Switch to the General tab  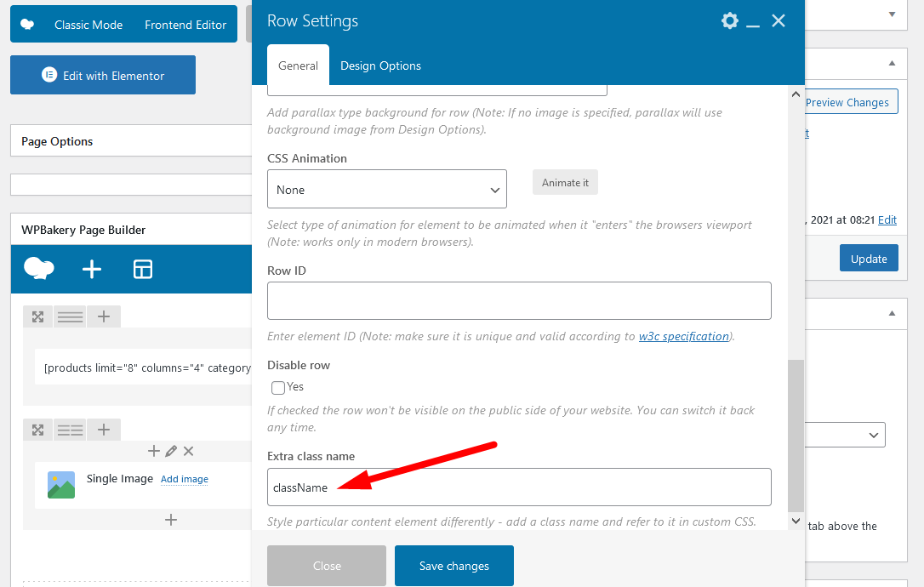coord(298,66)
